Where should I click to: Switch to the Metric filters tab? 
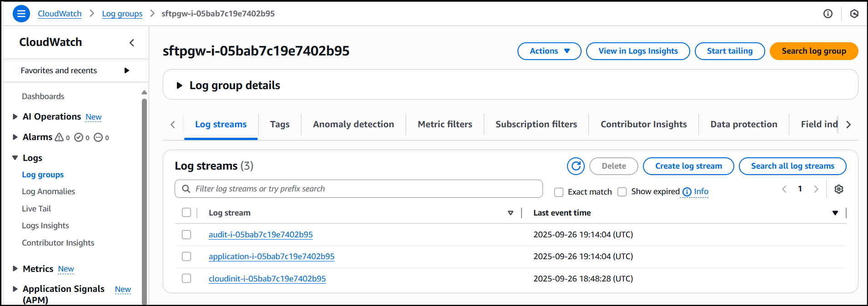(445, 125)
